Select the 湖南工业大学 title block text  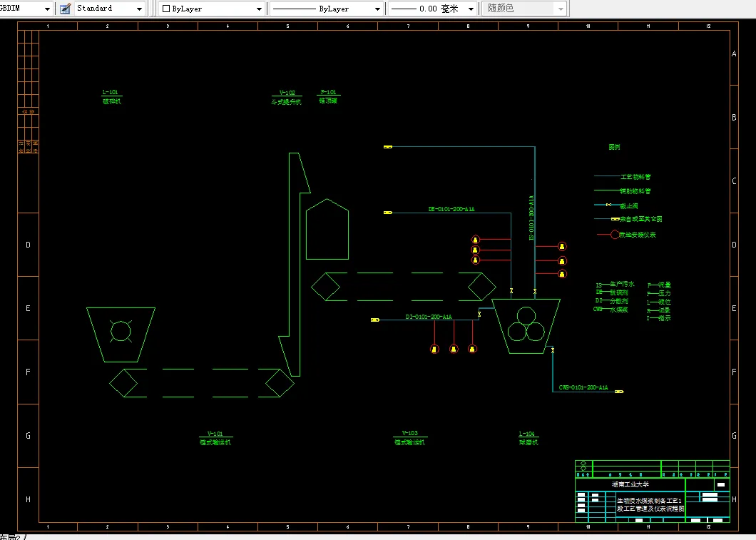[x=630, y=484]
